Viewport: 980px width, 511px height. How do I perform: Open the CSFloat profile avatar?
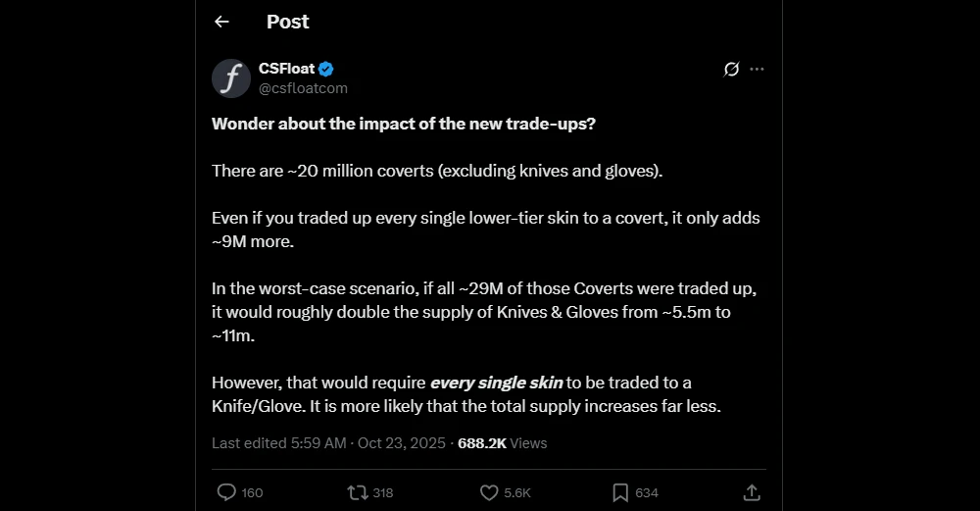point(231,78)
